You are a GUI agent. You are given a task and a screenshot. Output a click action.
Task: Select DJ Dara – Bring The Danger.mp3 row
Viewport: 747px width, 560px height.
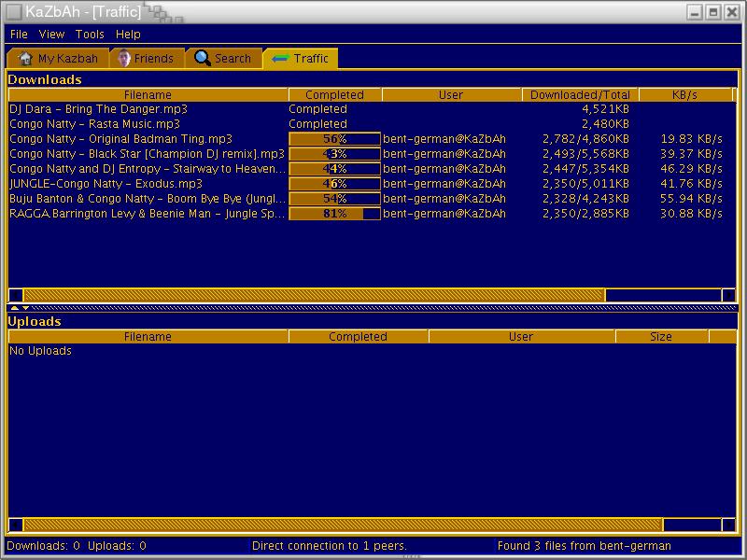click(x=372, y=109)
